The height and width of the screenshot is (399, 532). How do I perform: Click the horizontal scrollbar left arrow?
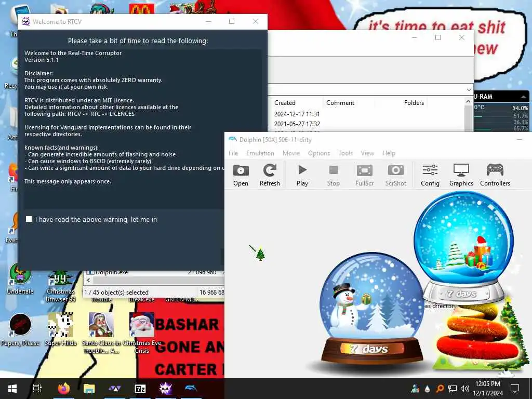(88, 280)
